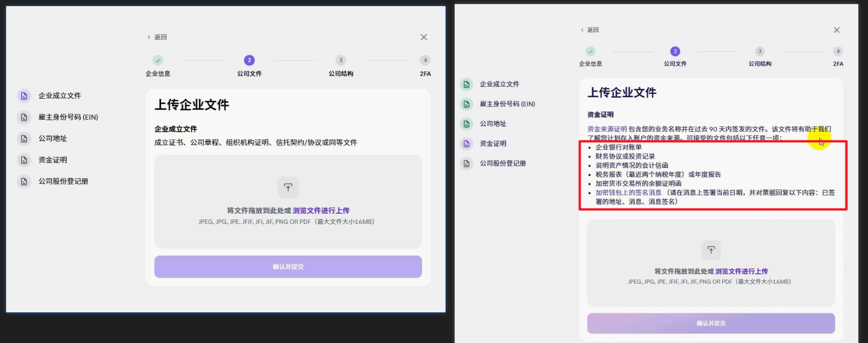Click 返回 back link in right window

(x=590, y=30)
